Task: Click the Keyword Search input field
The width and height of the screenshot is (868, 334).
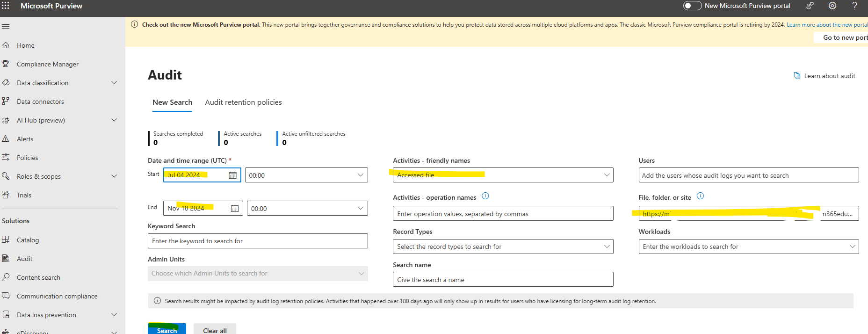Action: tap(258, 241)
